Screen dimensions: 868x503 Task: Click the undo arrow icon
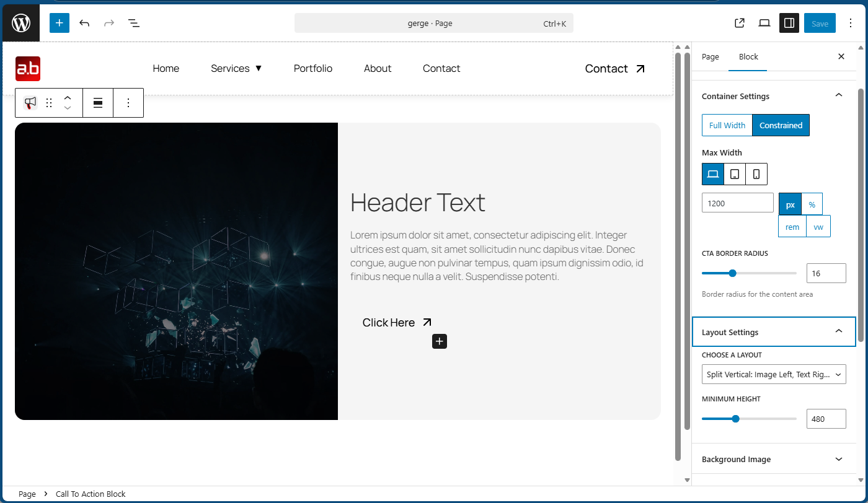point(84,24)
